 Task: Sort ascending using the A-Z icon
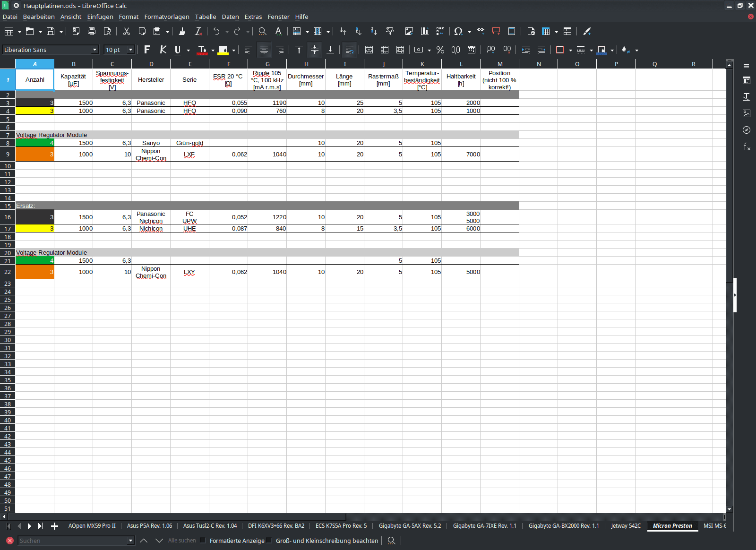pos(358,31)
